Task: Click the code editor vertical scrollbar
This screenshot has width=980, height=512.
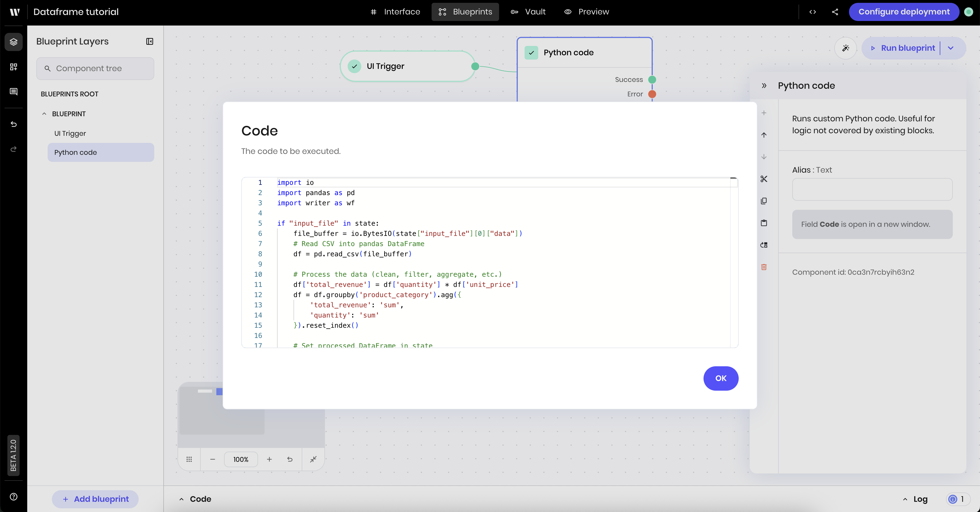Action: [x=734, y=263]
